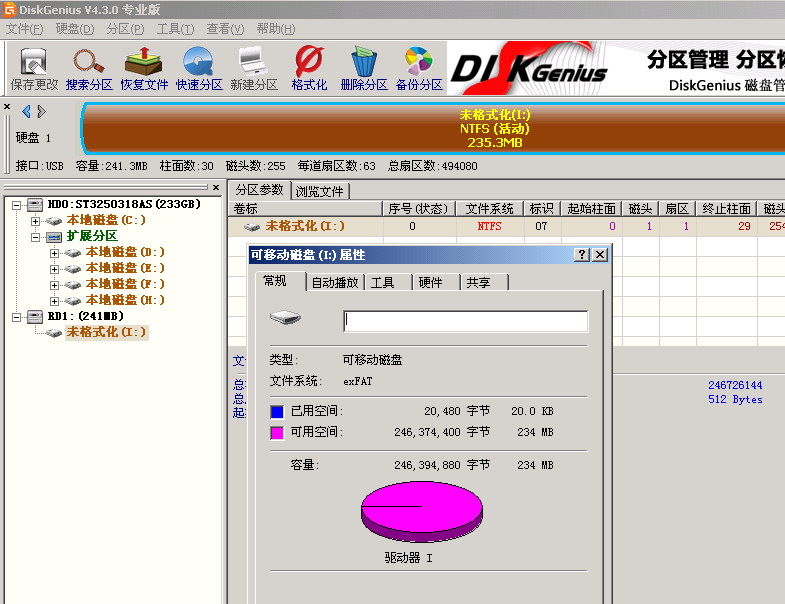Screen dimensions: 785x604
Task: Expand the 本地磁盘 (C:) tree node
Action: (x=35, y=221)
